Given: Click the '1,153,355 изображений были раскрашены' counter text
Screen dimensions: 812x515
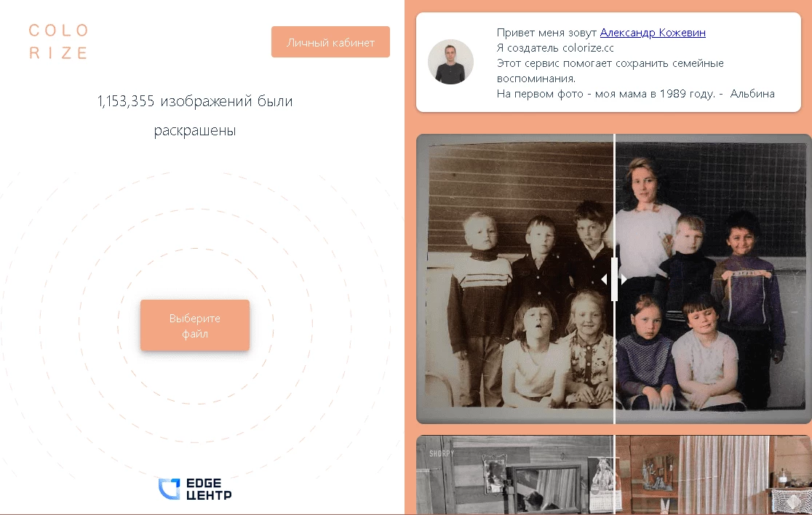Looking at the screenshot, I should [195, 116].
